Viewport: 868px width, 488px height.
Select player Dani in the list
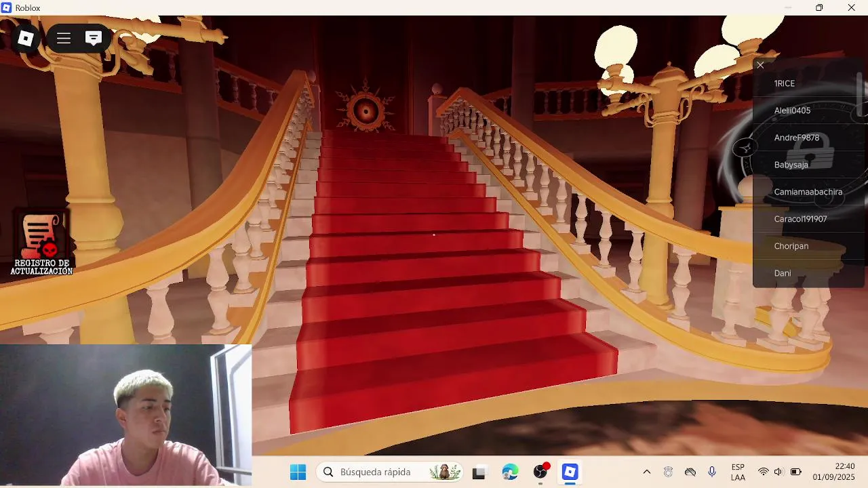pyautogui.click(x=808, y=273)
